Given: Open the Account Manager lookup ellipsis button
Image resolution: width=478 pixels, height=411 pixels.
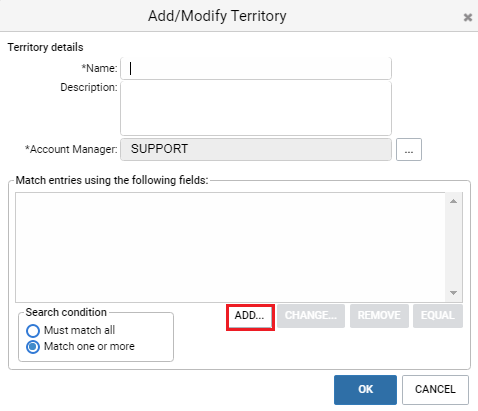Looking at the screenshot, I should [409, 149].
